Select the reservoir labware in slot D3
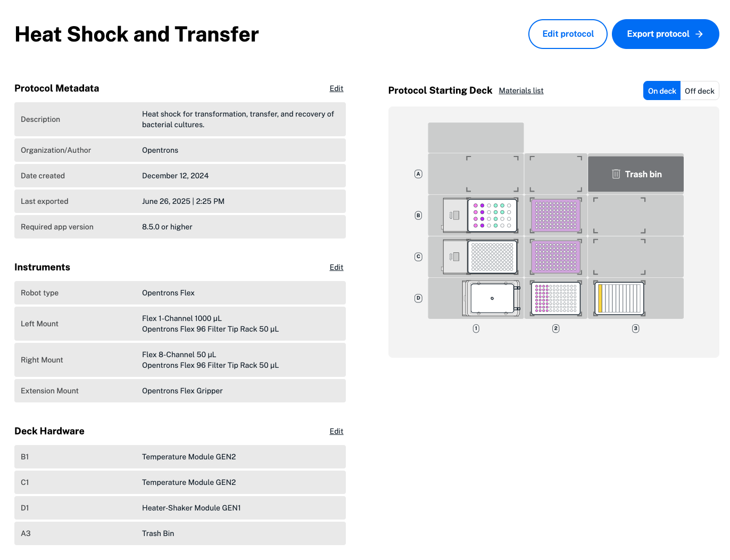 coord(619,298)
